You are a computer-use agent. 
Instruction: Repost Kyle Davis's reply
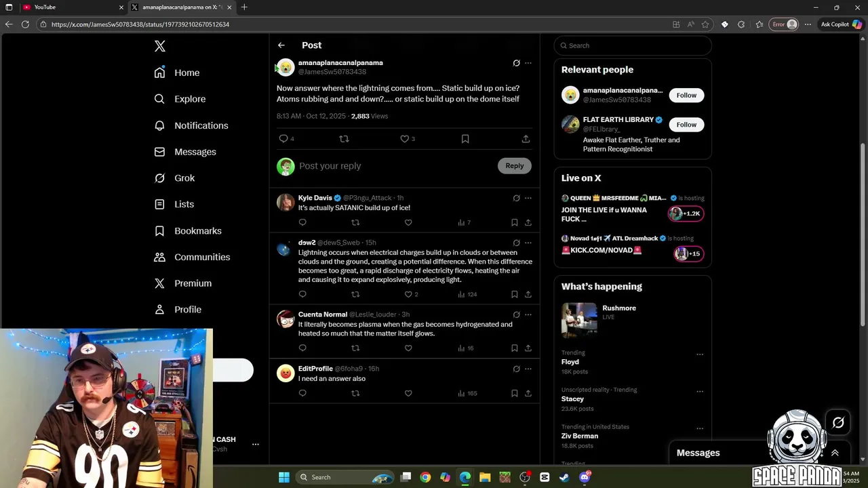click(355, 222)
